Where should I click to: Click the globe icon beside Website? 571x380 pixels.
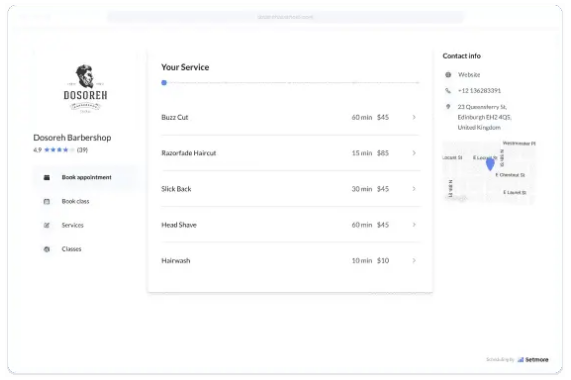point(448,75)
